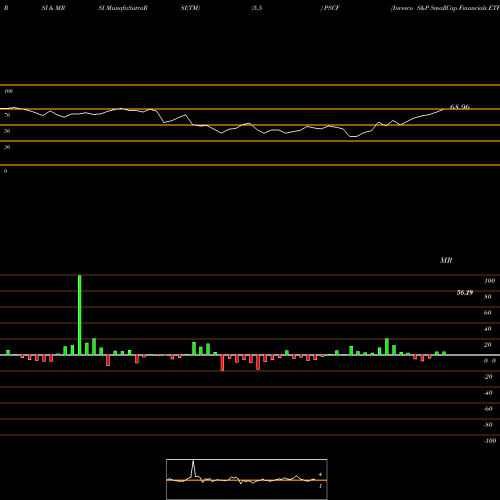This screenshot has height=500, width=500.
Task: Click the MR value label 56.29
Action: click(x=465, y=293)
